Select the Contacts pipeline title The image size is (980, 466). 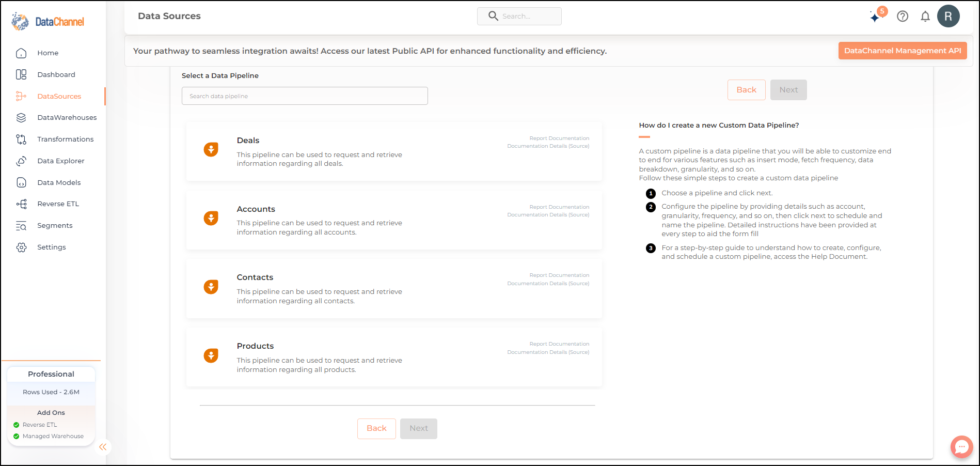point(255,277)
